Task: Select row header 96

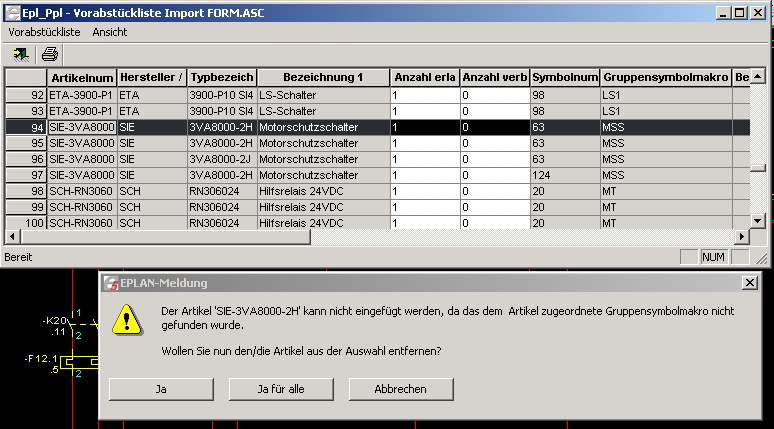Action: click(x=26, y=159)
